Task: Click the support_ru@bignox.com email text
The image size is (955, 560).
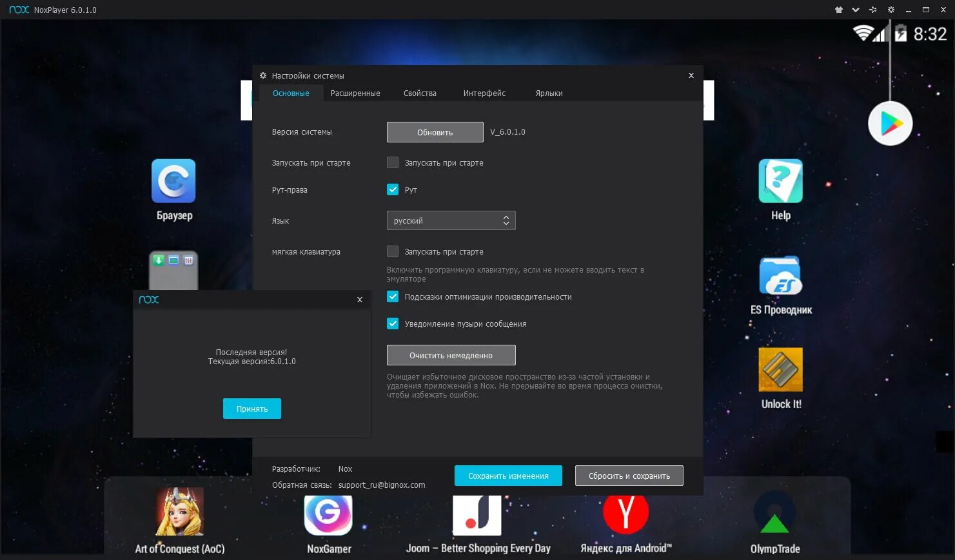Action: (x=382, y=485)
